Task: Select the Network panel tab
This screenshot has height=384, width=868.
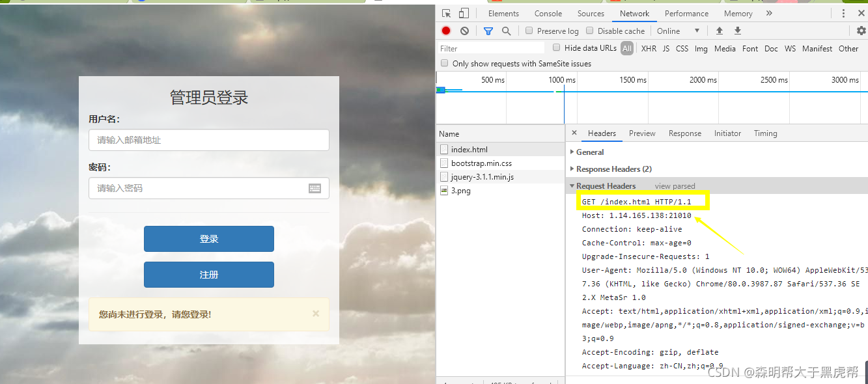Action: (634, 13)
